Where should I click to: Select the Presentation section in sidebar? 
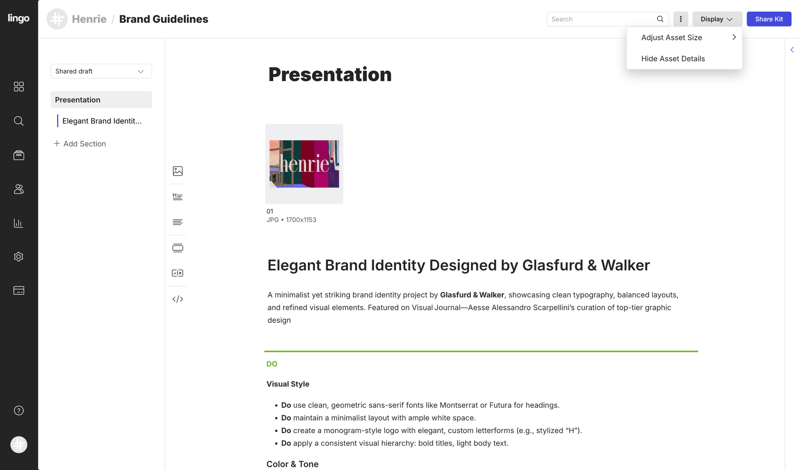[101, 100]
